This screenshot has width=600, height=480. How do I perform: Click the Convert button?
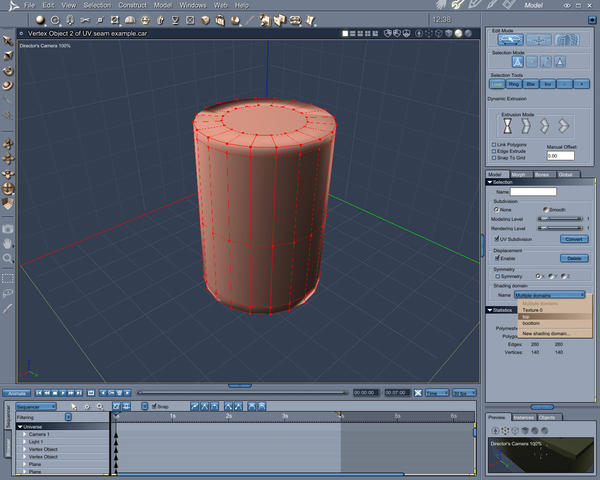(573, 239)
